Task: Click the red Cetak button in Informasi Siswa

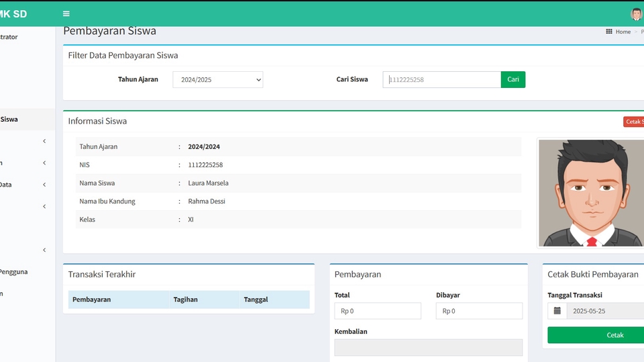Action: (x=633, y=122)
